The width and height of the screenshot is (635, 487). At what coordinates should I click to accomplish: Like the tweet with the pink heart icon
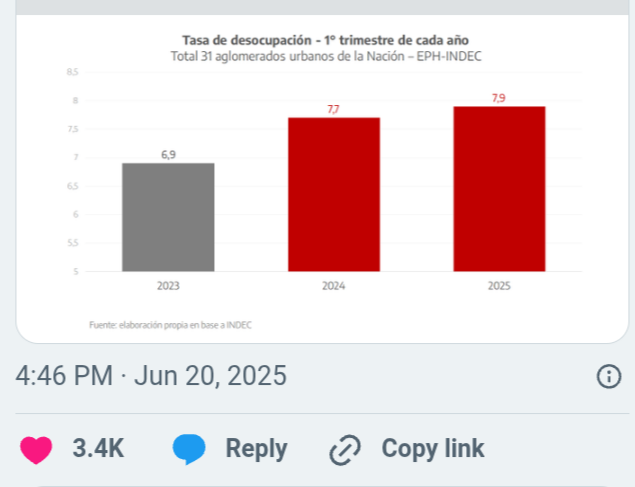36,449
